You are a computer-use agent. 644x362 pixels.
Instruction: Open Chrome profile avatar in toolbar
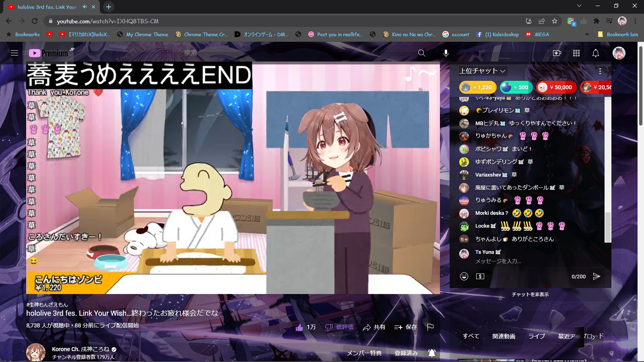tap(622, 21)
